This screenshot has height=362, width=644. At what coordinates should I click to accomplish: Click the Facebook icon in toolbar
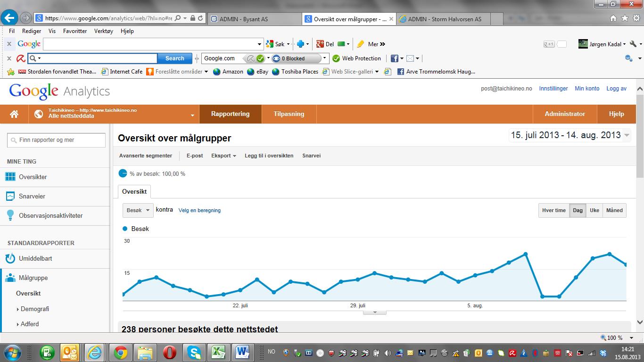click(x=395, y=58)
